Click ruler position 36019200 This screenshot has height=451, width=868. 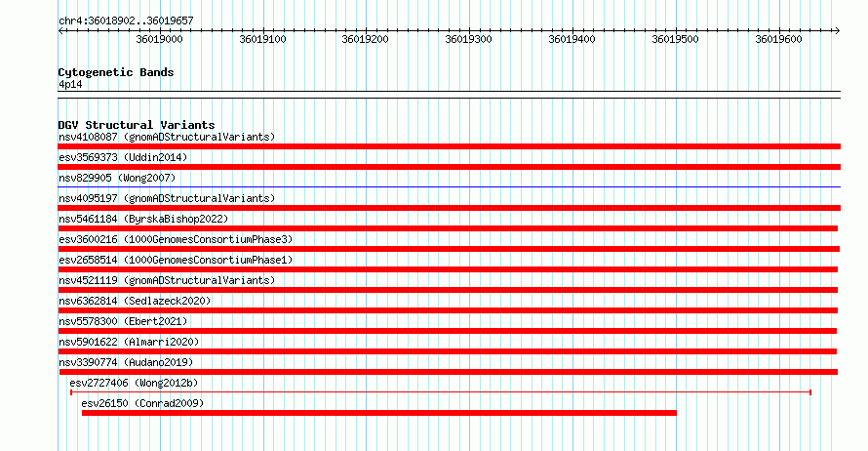point(366,39)
